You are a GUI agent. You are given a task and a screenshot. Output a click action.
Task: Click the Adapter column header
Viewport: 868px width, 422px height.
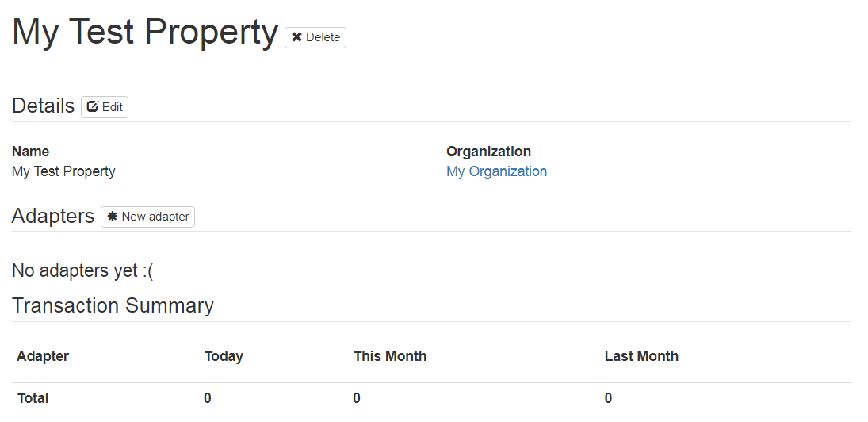tap(43, 356)
